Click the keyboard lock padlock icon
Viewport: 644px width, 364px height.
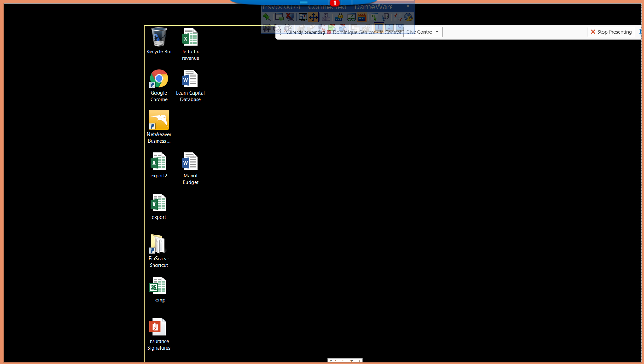click(339, 17)
